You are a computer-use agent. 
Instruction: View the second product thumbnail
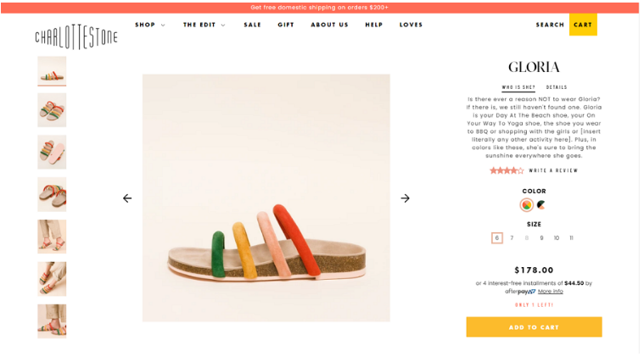pos(52,109)
